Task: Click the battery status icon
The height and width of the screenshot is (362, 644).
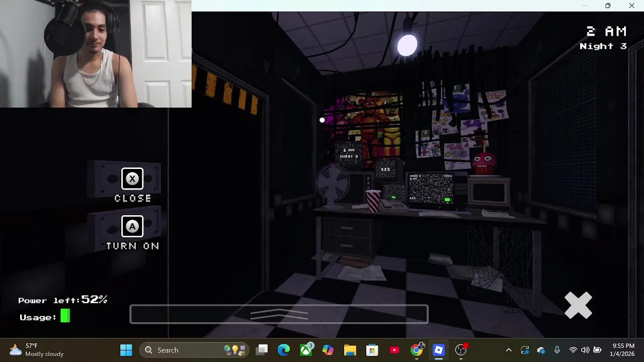Action: [597, 350]
